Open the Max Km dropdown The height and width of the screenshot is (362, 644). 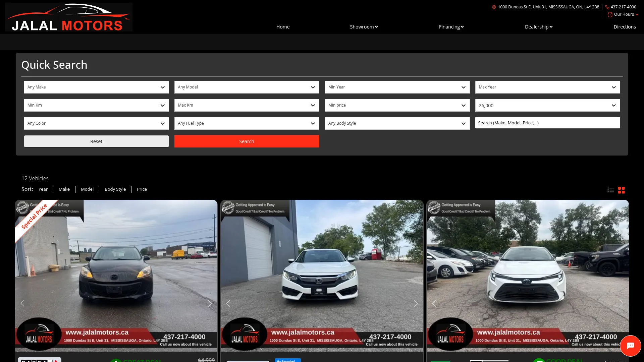[247, 105]
